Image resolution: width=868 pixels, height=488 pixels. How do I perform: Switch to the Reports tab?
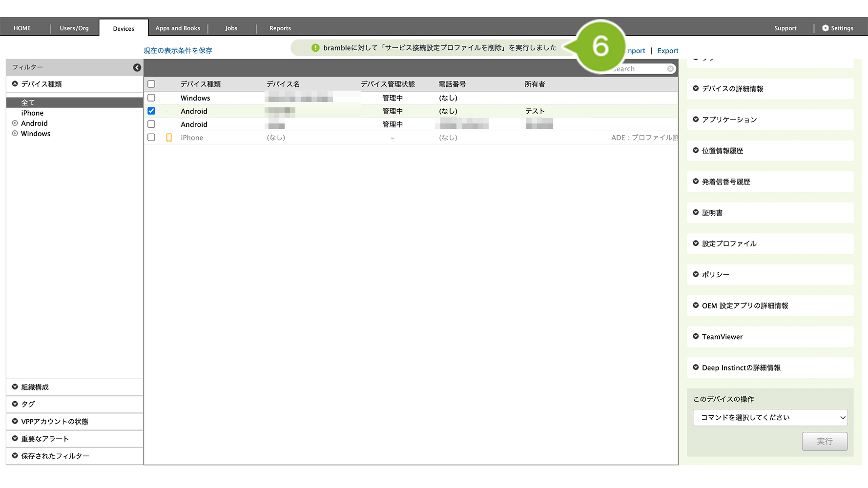click(x=280, y=28)
